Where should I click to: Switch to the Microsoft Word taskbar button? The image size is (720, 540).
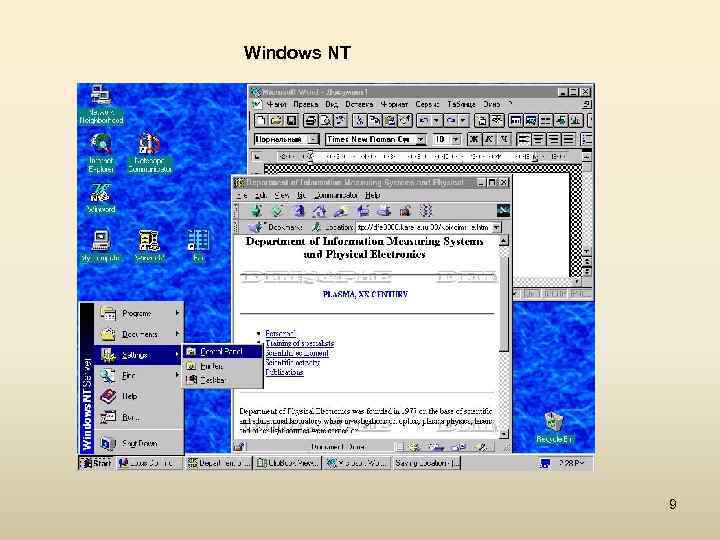[357, 463]
